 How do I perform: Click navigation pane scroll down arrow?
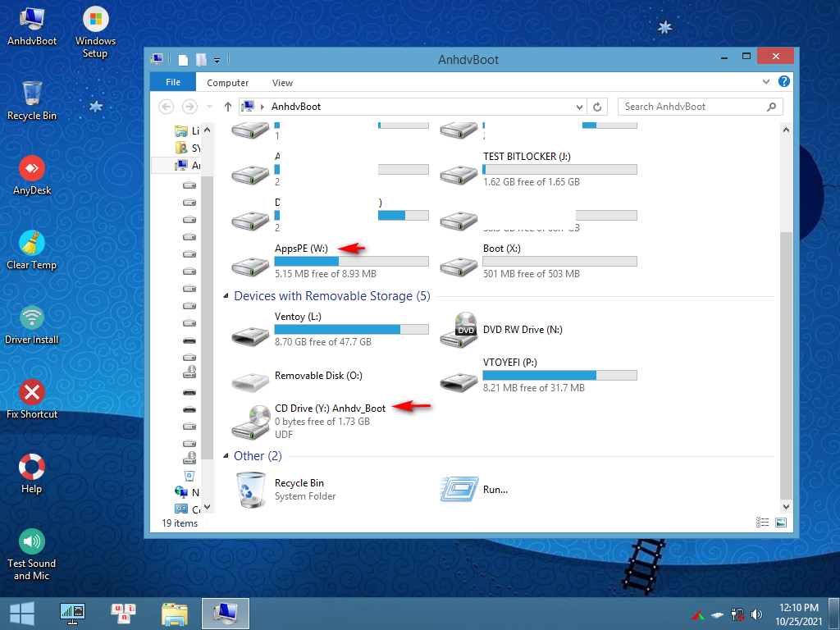pyautogui.click(x=208, y=506)
